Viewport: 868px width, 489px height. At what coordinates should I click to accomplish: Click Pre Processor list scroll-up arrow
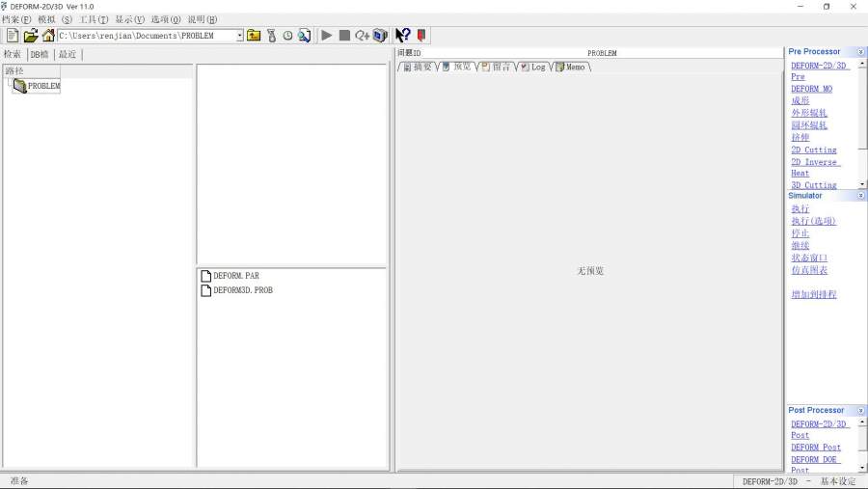(862, 64)
